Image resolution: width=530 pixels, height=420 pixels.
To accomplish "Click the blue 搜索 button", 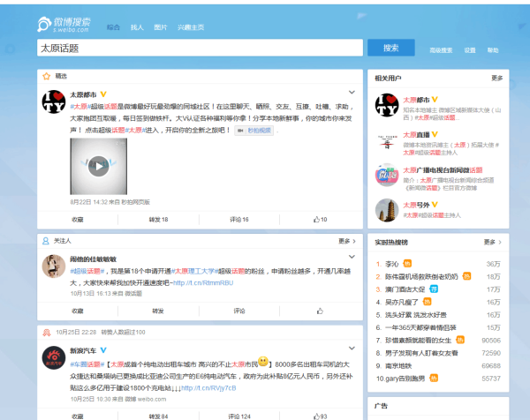I will pos(391,48).
